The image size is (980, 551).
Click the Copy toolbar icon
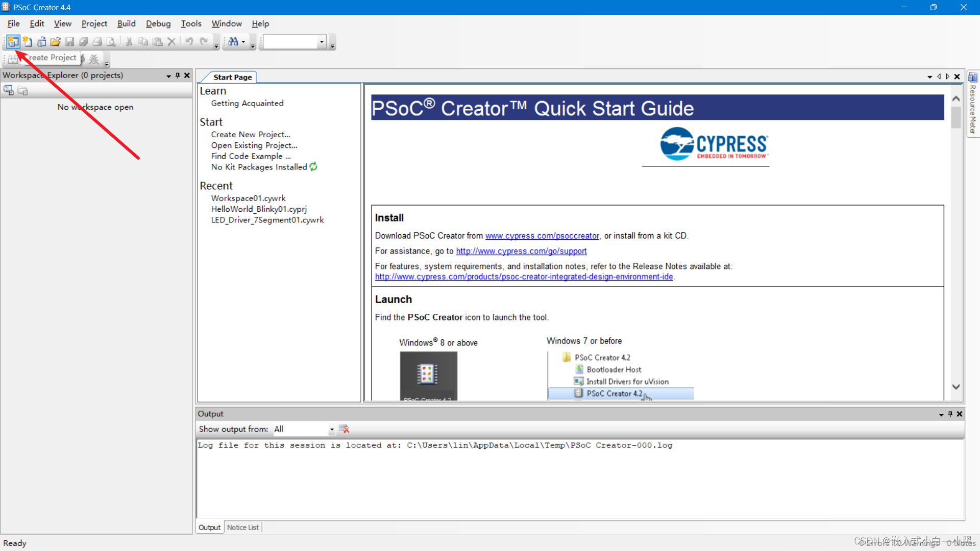(x=143, y=42)
